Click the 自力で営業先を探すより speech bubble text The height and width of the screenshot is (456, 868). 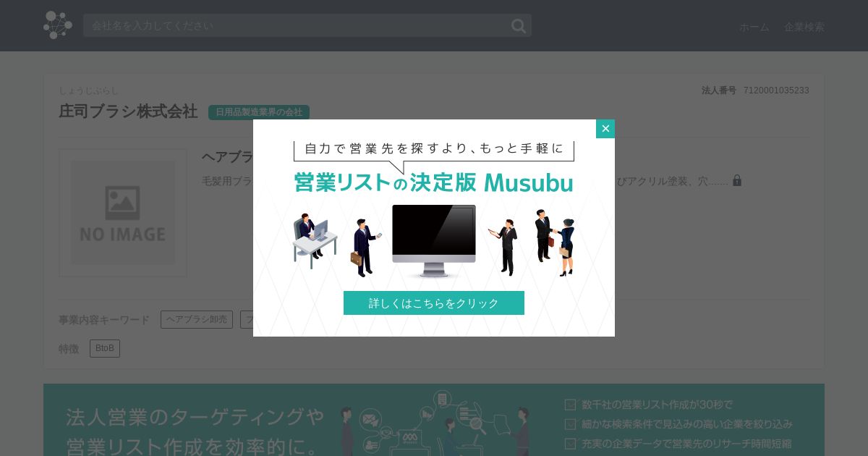pos(434,148)
